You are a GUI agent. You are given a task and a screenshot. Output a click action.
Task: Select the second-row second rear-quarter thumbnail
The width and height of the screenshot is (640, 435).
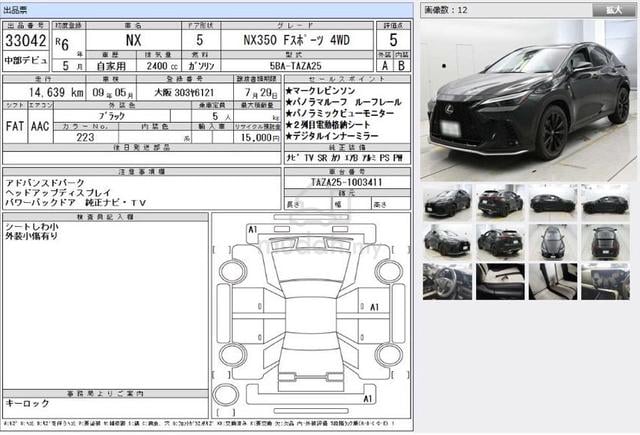pos(500,242)
